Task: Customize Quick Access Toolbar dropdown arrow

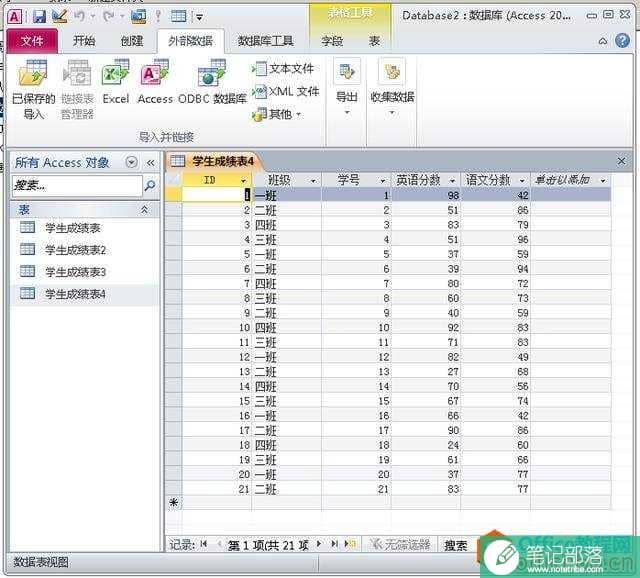Action: click(199, 17)
